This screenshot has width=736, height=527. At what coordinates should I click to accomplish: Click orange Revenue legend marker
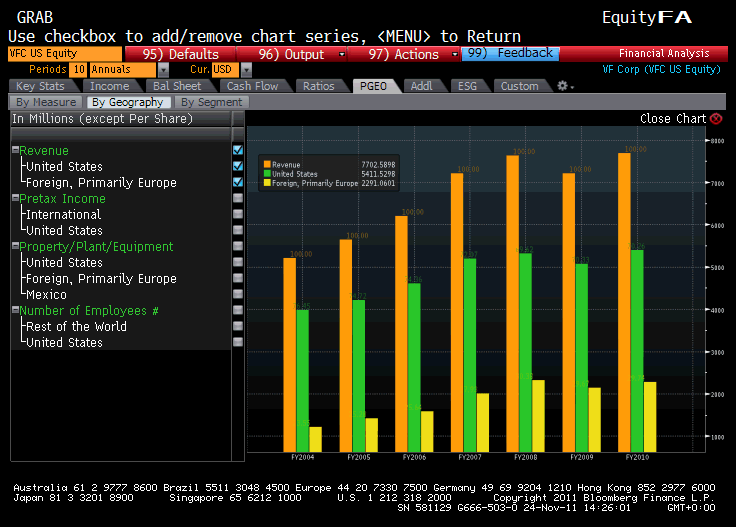tap(267, 163)
